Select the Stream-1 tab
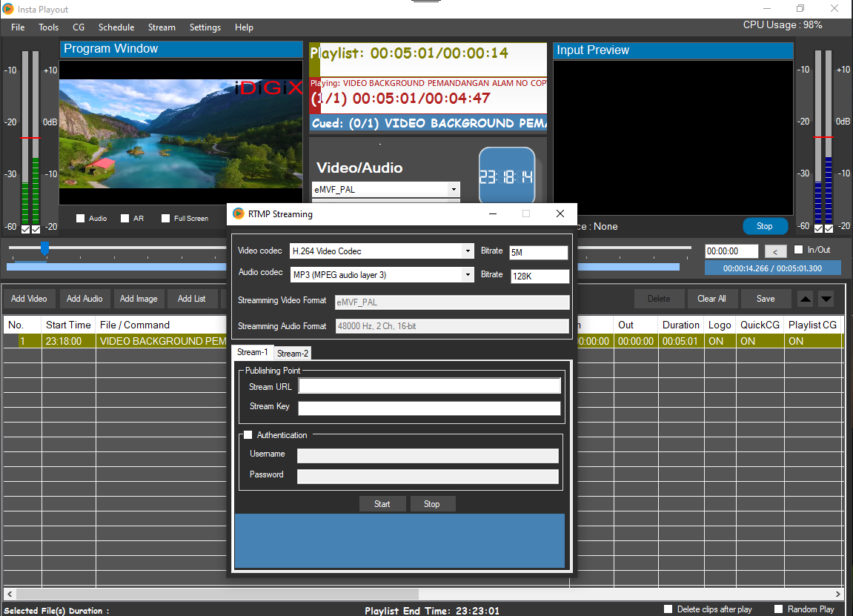 (x=253, y=352)
